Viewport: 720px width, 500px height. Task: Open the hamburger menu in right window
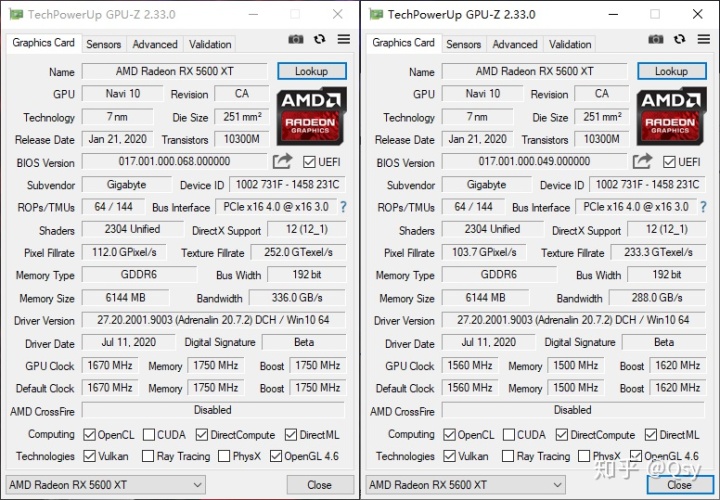click(703, 39)
